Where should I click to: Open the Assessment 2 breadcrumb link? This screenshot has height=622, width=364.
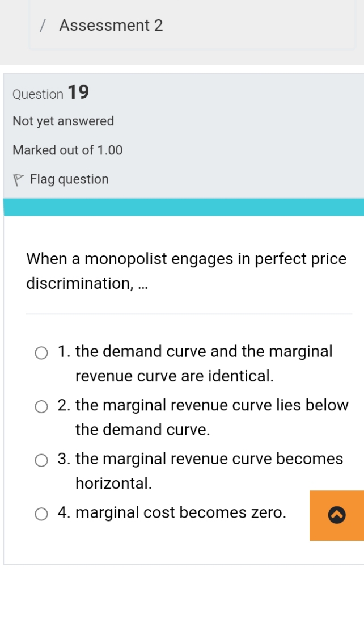(111, 25)
